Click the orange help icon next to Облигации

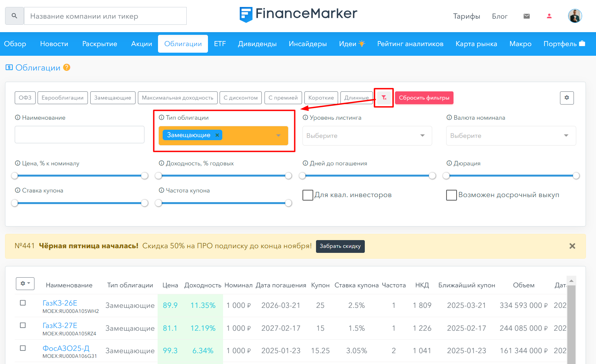pyautogui.click(x=67, y=67)
